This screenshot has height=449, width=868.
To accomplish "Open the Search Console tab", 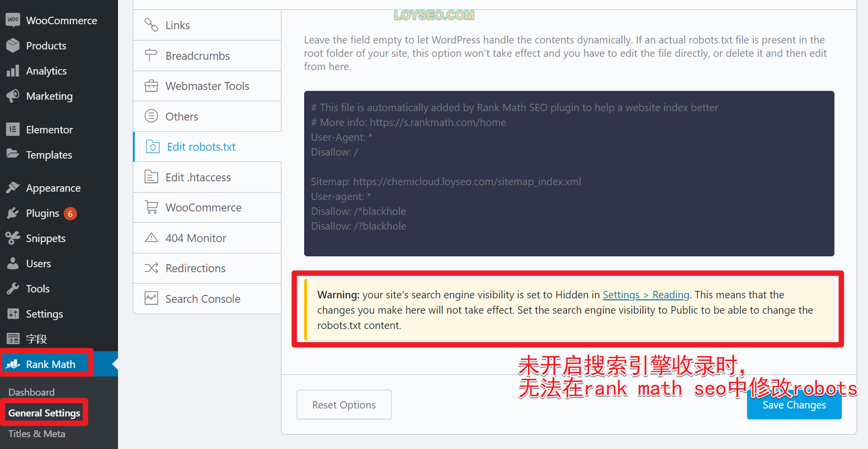I will click(207, 299).
